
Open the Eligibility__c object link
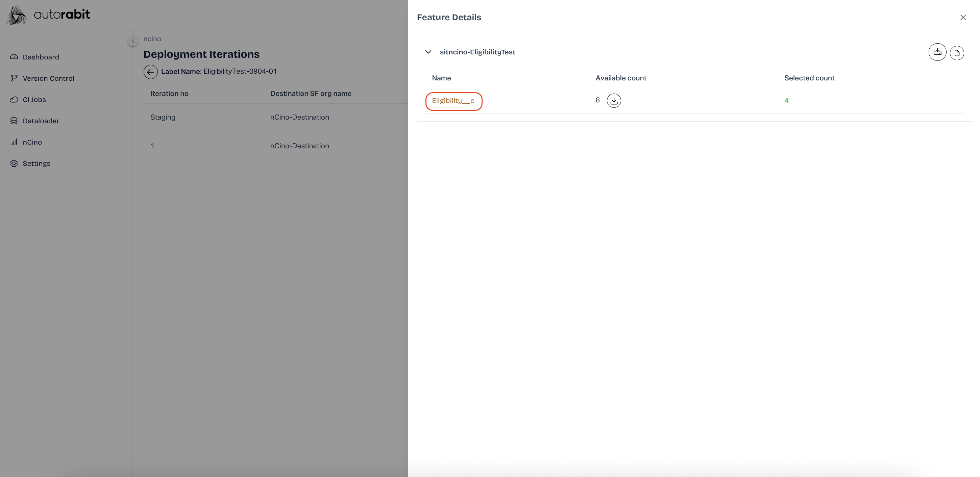(x=453, y=101)
